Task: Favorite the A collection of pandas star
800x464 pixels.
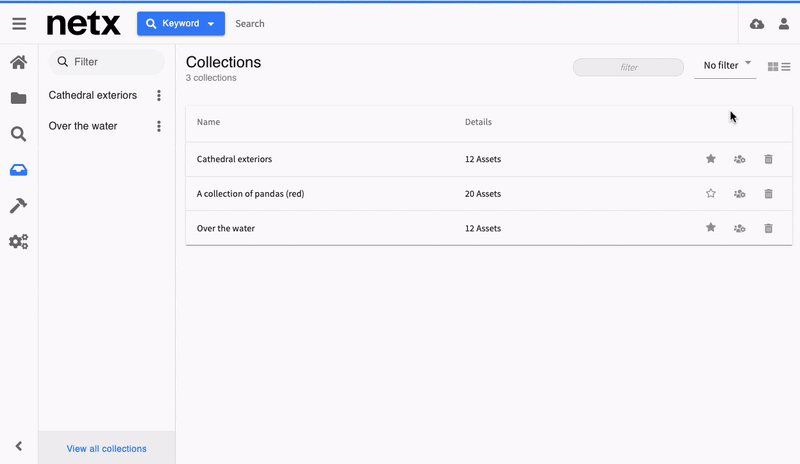Action: [711, 193]
